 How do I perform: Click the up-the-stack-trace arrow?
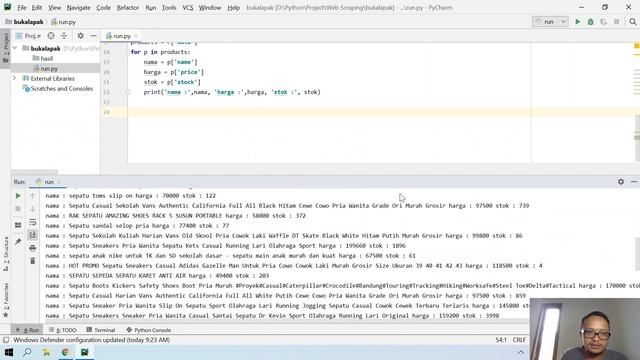point(33,196)
